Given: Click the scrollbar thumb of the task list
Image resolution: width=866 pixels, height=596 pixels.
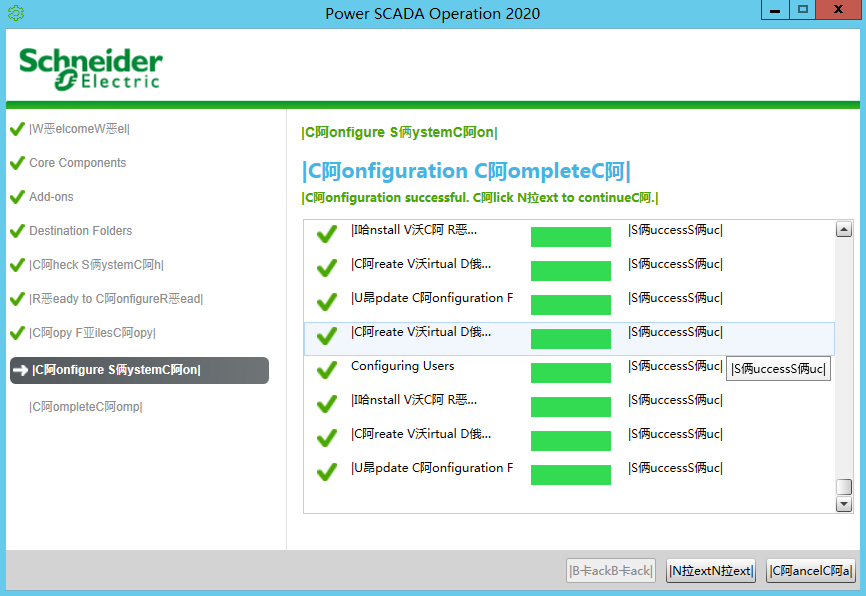Looking at the screenshot, I should 843,487.
